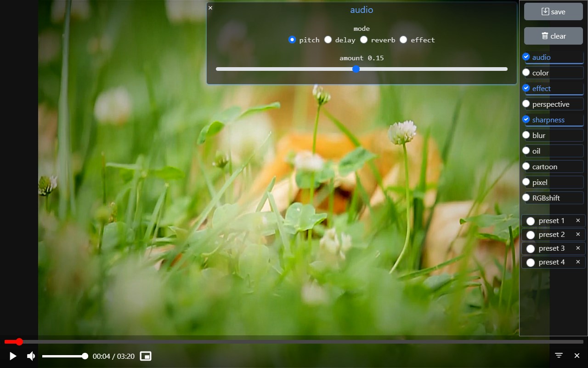Switch audio mode to effect

pos(403,40)
